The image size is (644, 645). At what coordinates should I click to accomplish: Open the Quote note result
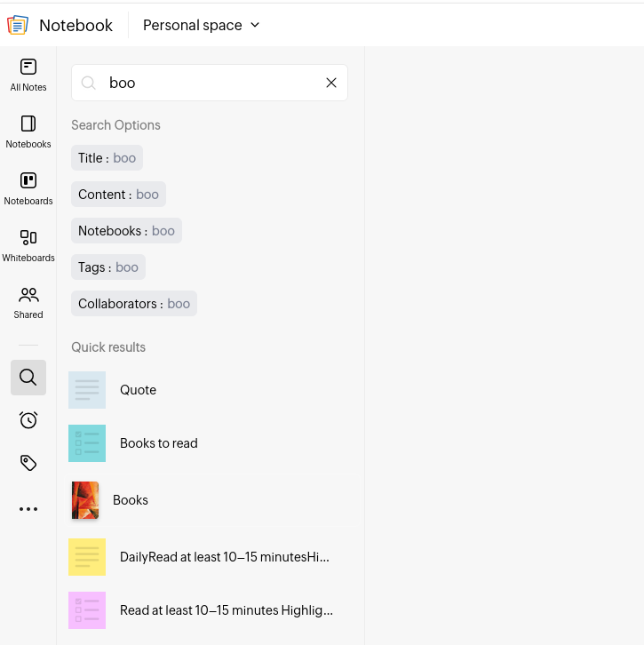138,390
